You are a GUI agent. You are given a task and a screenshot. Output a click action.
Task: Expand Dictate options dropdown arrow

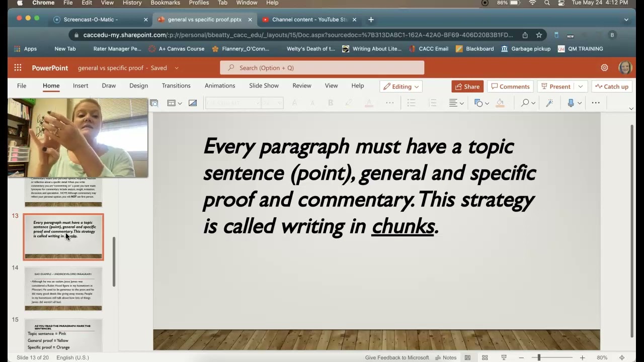(x=580, y=103)
